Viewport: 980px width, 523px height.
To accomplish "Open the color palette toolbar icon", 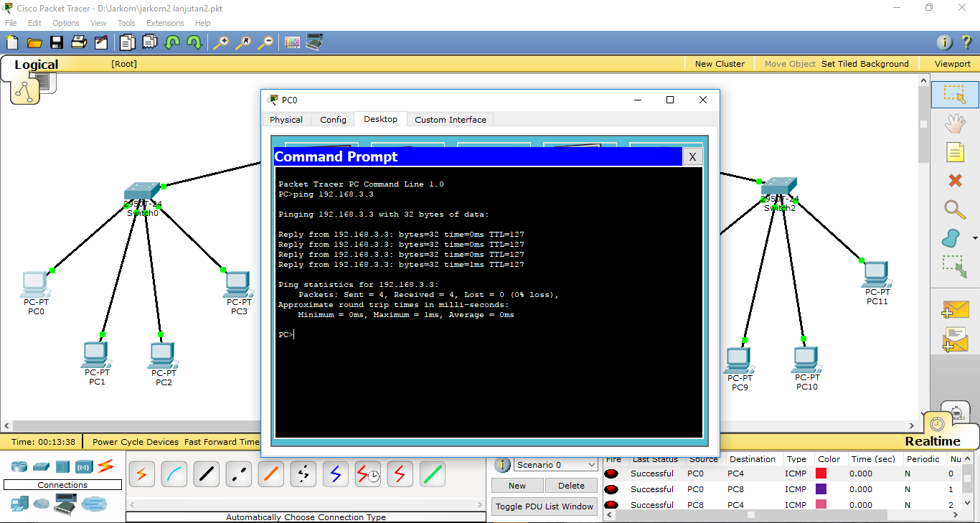I will [292, 42].
